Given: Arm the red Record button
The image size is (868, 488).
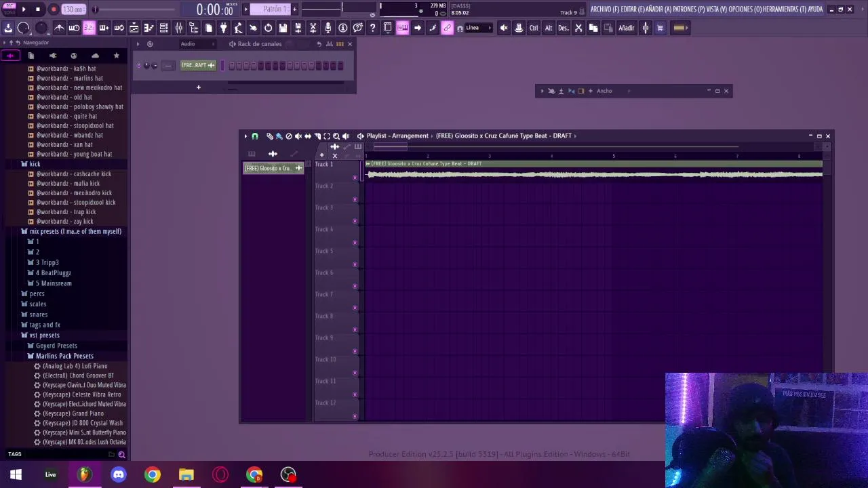Looking at the screenshot, I should pyautogui.click(x=54, y=9).
